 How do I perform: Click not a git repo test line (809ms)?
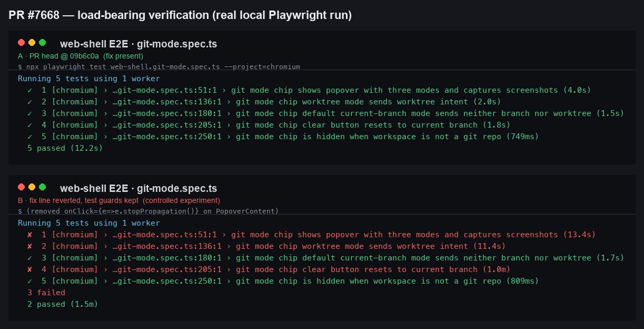[x=283, y=281]
